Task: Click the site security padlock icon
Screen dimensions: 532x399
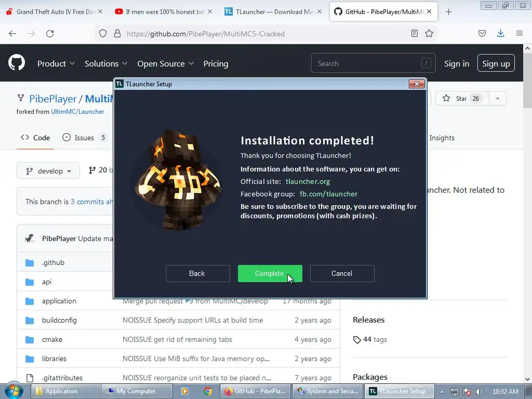Action: pos(117,34)
